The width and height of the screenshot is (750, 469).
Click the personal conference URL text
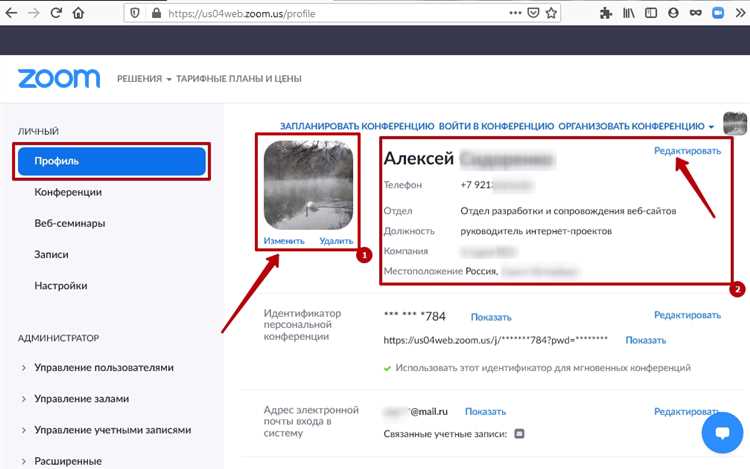496,340
